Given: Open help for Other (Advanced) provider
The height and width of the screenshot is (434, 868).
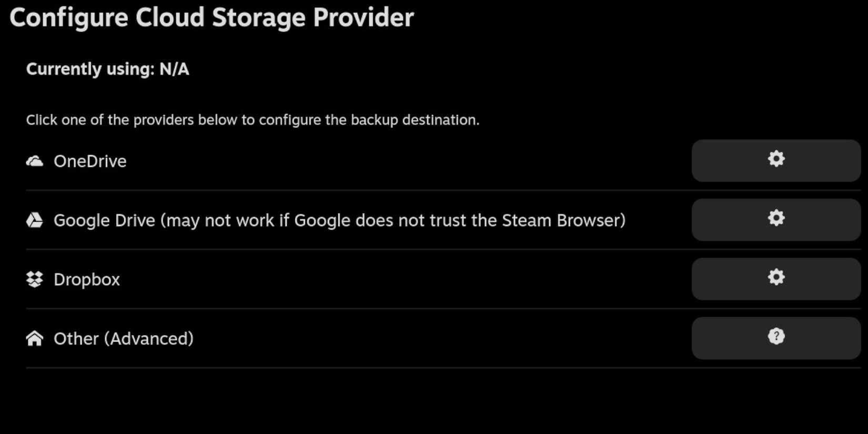Looking at the screenshot, I should pos(776,338).
